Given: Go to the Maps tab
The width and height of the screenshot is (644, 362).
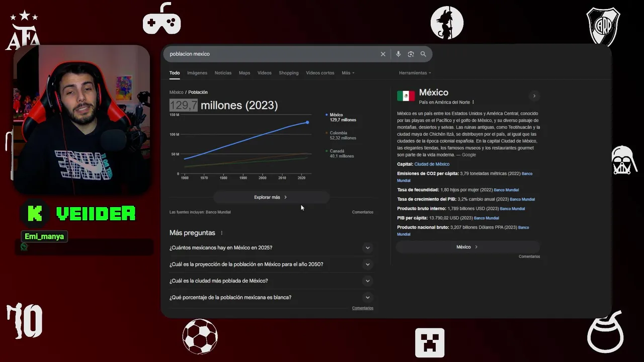Looking at the screenshot, I should pos(245,73).
